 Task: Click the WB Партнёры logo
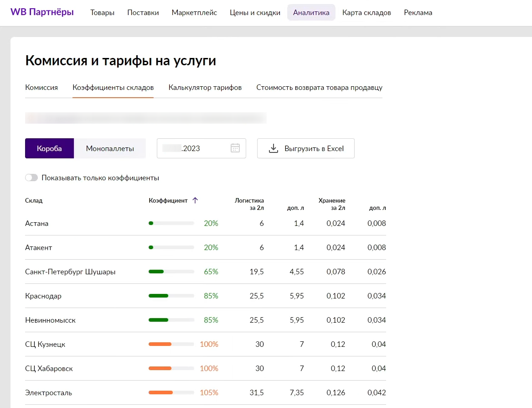[x=42, y=12]
